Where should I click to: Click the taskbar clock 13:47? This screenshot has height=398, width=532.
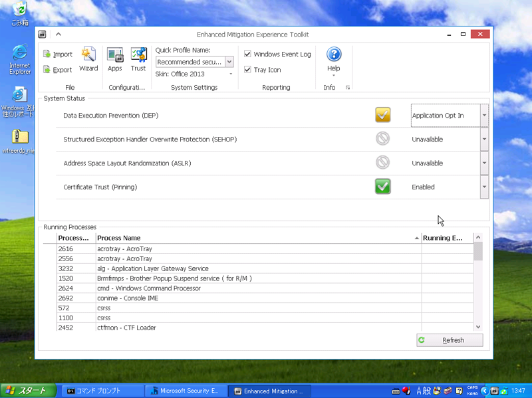[x=518, y=391]
